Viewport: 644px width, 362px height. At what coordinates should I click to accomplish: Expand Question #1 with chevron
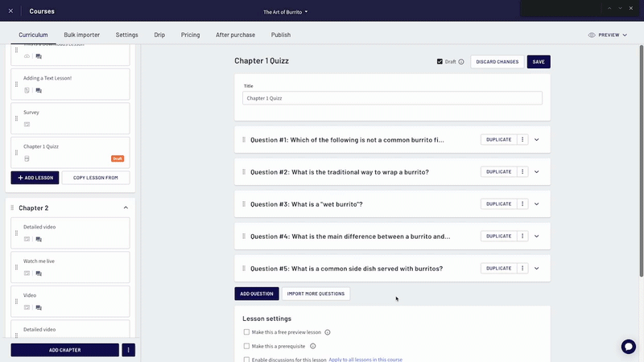point(536,139)
